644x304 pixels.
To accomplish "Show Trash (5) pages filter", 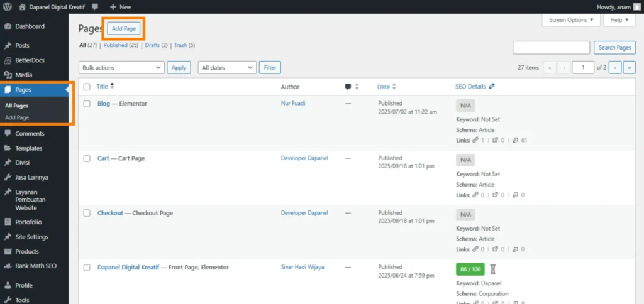I will pyautogui.click(x=184, y=45).
